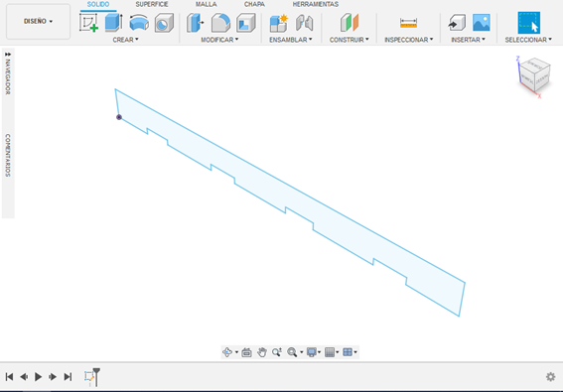563x392 pixels.
Task: Switch to the SÓLIDO tab
Action: [x=98, y=4]
